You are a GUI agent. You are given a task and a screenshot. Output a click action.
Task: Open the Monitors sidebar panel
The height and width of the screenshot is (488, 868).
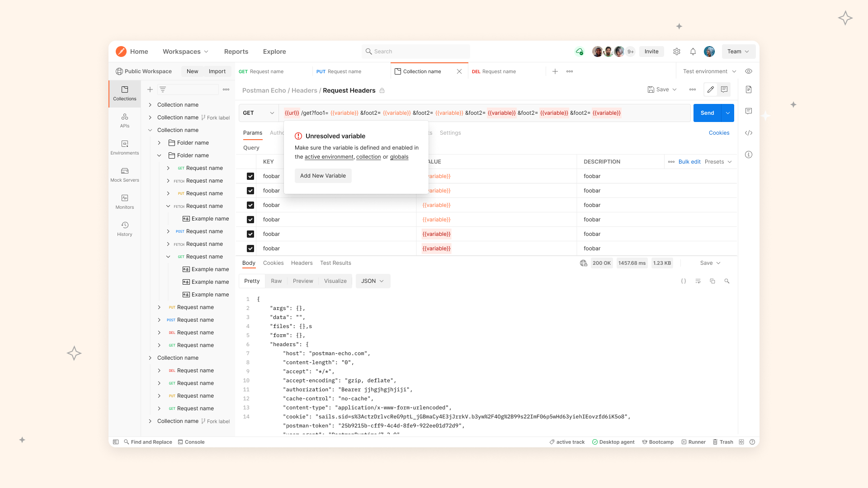(125, 202)
